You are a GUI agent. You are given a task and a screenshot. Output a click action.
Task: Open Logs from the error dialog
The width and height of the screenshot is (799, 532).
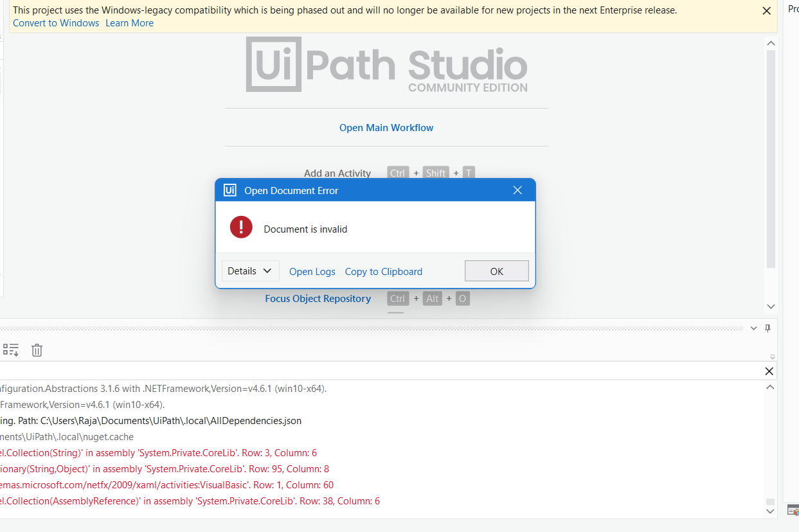(x=312, y=272)
